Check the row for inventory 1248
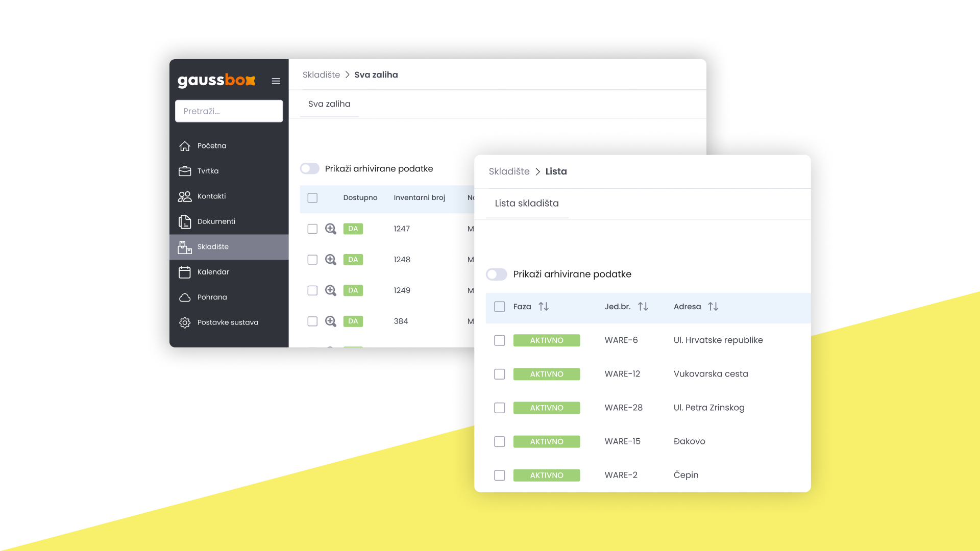Viewport: 980px width, 551px height. pos(312,260)
